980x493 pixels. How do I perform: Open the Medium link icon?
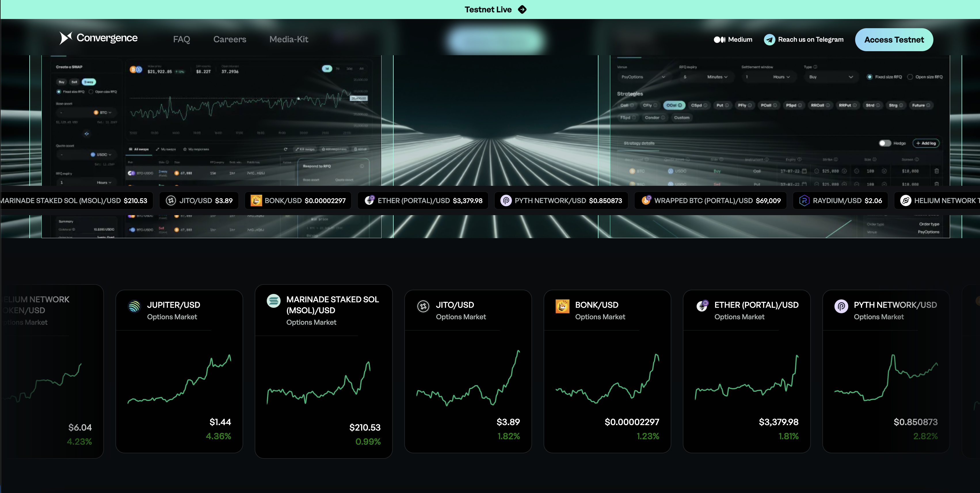[x=719, y=40]
